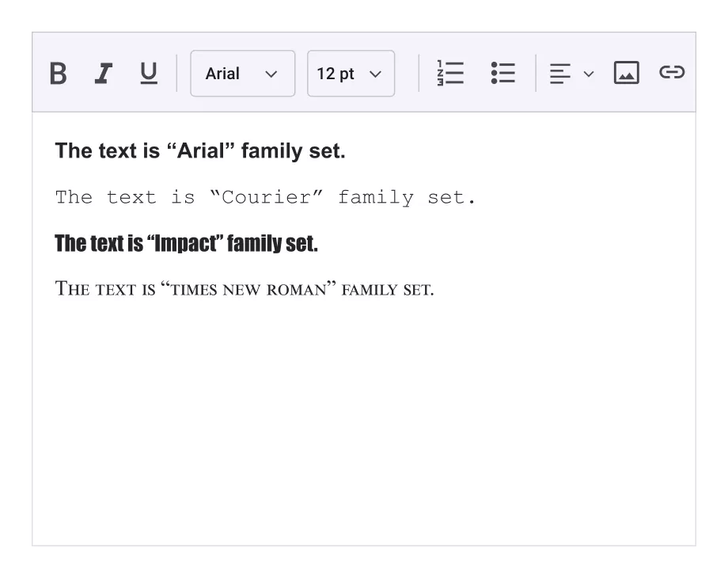Image resolution: width=728 pixels, height=578 pixels.
Task: Click the text alignment icon
Action: [x=559, y=73]
